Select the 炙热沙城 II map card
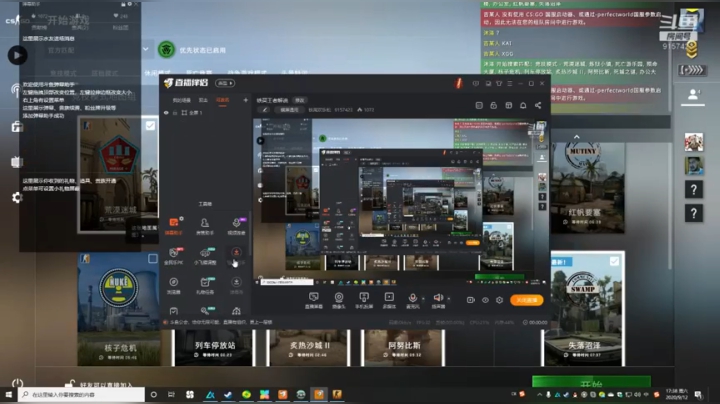Screen dimensions: 720x404 [309, 348]
